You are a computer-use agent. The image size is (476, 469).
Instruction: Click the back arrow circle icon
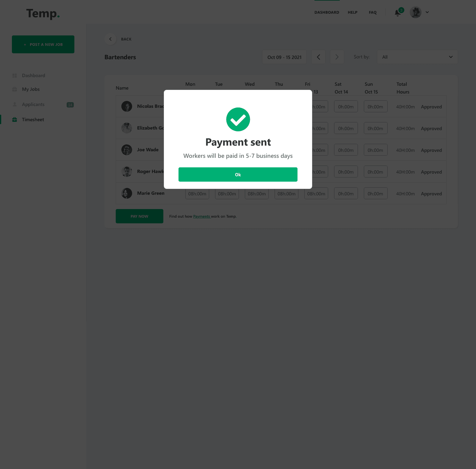point(110,39)
